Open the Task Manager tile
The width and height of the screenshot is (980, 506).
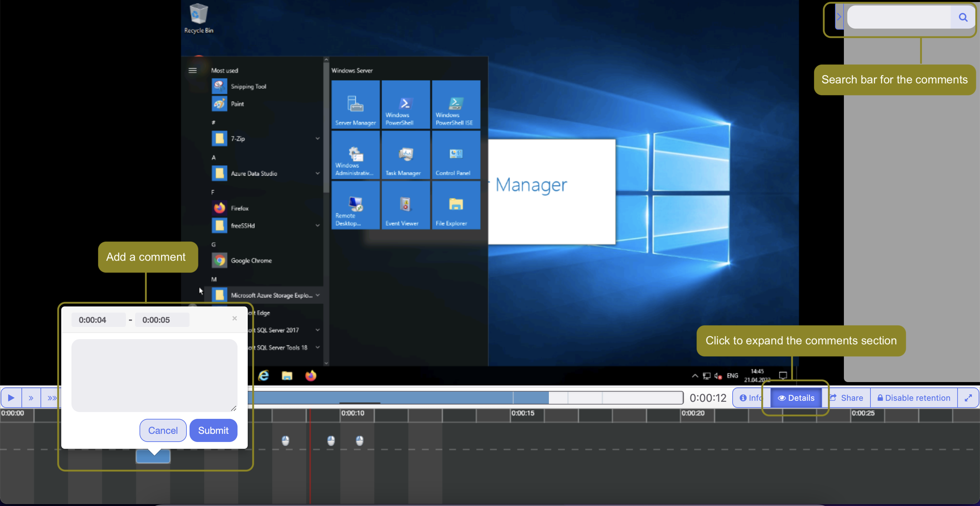(406, 155)
